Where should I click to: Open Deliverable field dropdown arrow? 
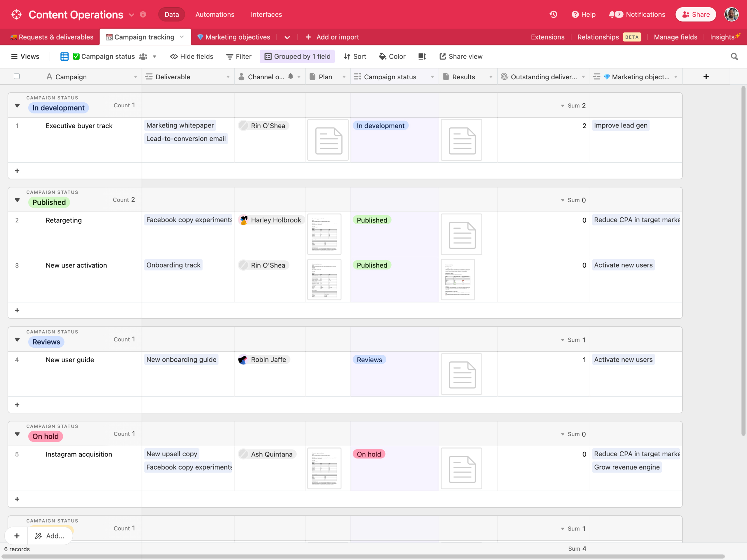coord(228,77)
